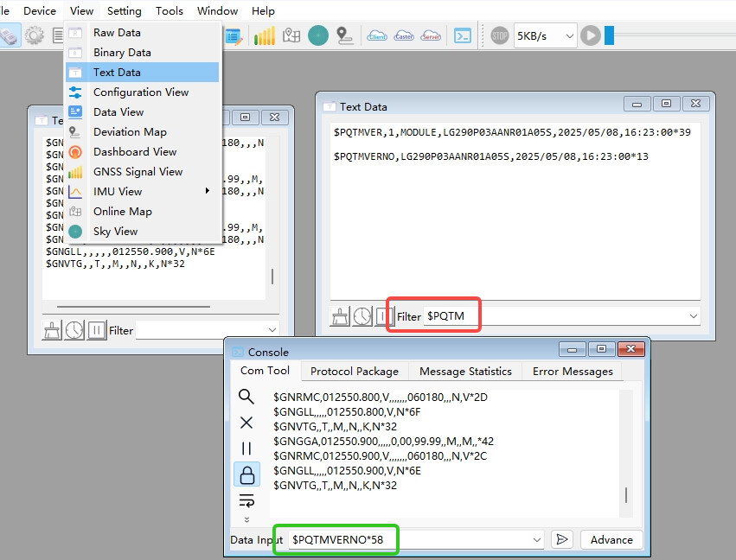
Task: Click the NTRIP Server cloud toolbar icon
Action: [431, 35]
